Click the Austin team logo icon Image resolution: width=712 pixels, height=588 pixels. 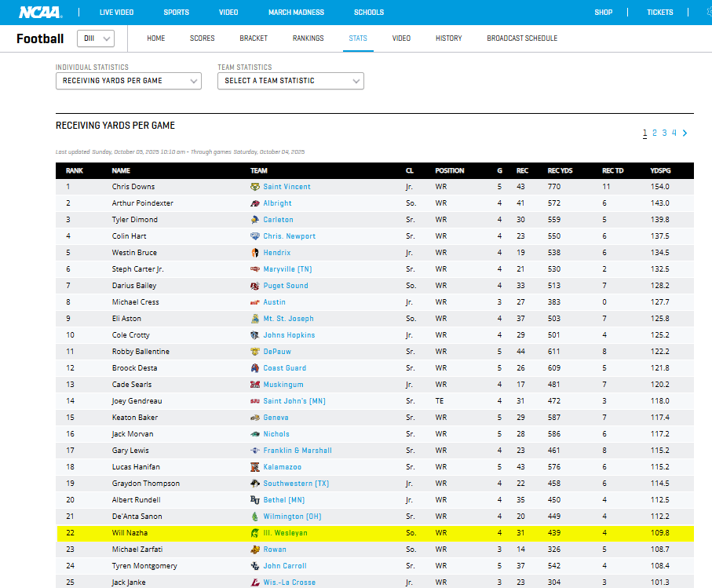pyautogui.click(x=255, y=302)
